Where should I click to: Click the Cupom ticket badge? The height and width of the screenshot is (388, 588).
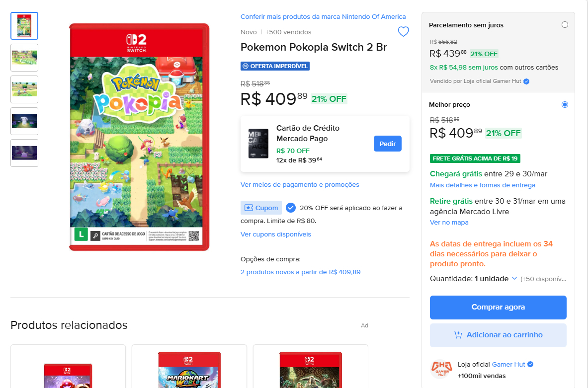pos(261,208)
